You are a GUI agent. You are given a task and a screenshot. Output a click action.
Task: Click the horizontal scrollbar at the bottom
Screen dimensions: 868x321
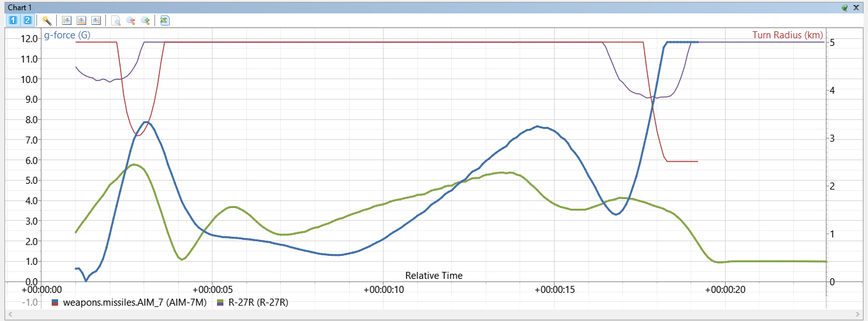pyautogui.click(x=434, y=315)
